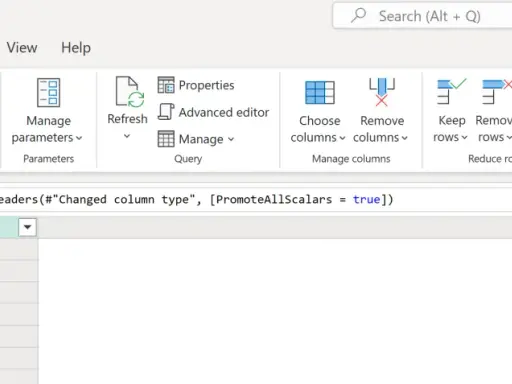This screenshot has width=512, height=384.
Task: Click the Remove rows icon
Action: [497, 91]
